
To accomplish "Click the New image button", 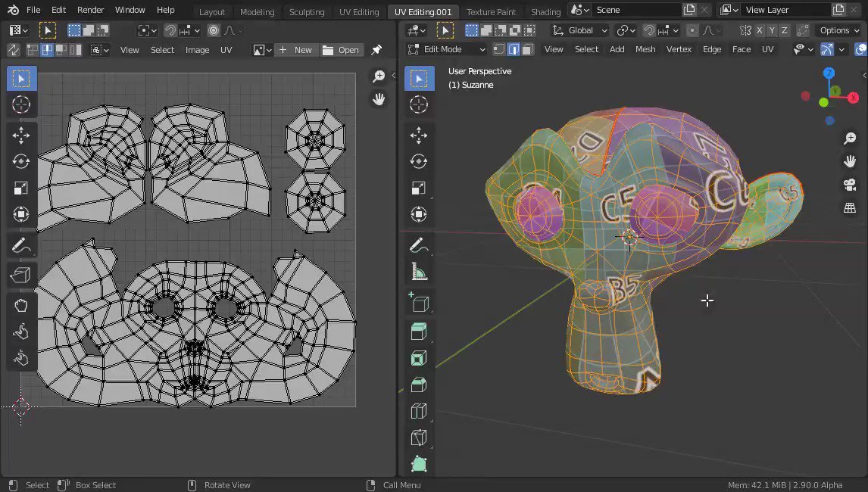I will (x=295, y=50).
